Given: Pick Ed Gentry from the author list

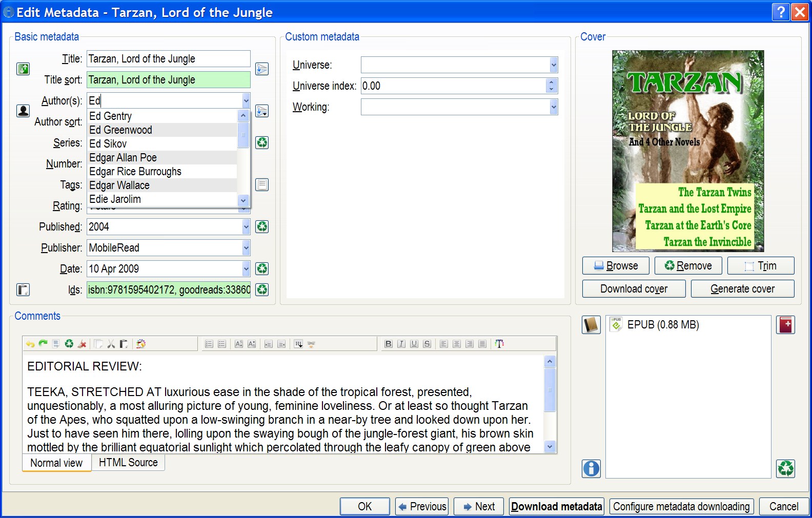Looking at the screenshot, I should tap(163, 116).
